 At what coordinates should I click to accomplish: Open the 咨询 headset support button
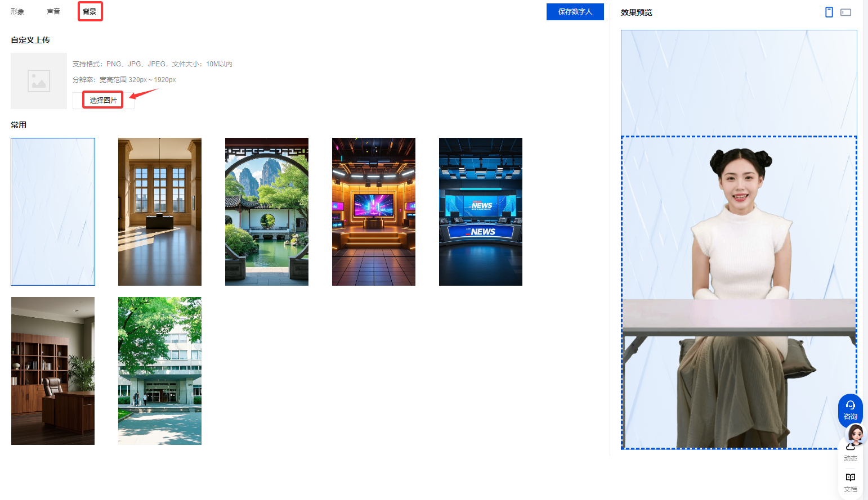(850, 409)
